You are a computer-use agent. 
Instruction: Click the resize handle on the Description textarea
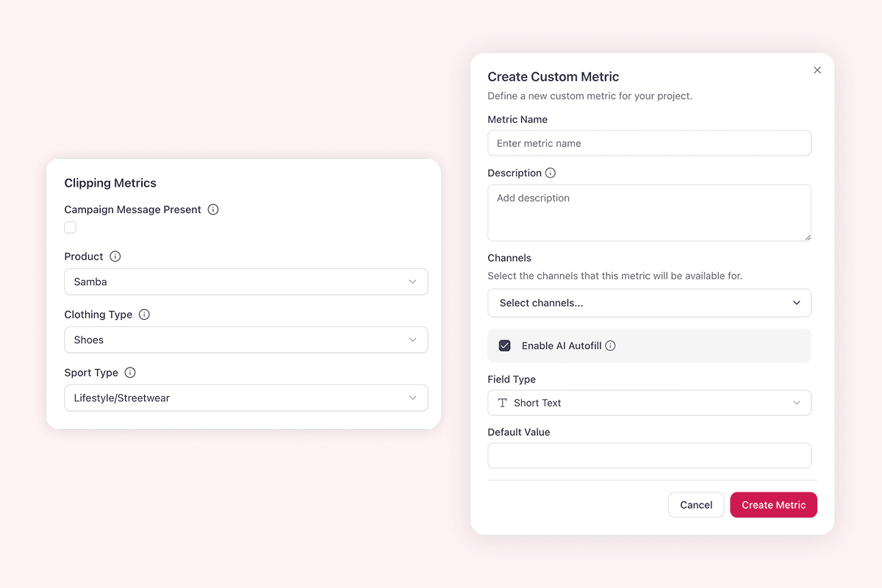[808, 238]
